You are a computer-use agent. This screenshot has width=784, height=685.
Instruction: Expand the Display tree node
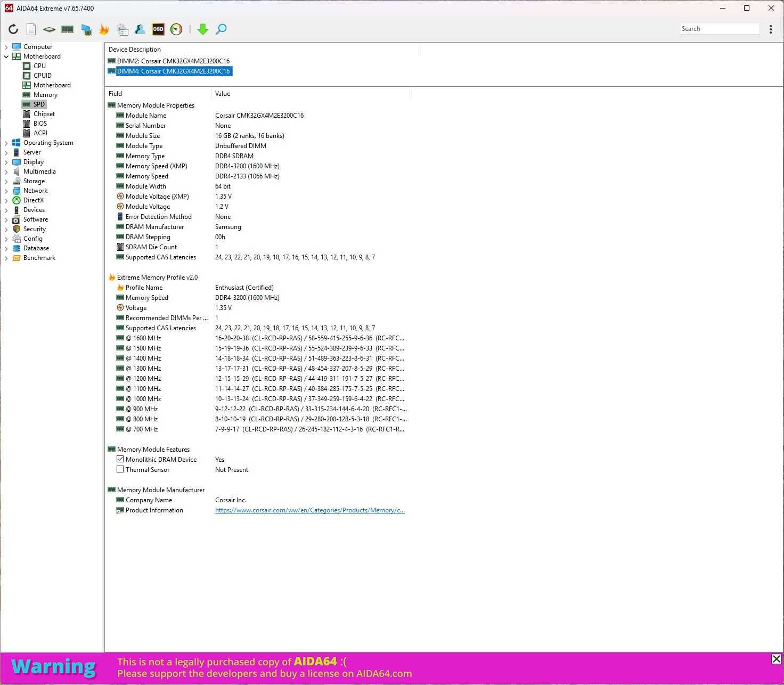6,162
